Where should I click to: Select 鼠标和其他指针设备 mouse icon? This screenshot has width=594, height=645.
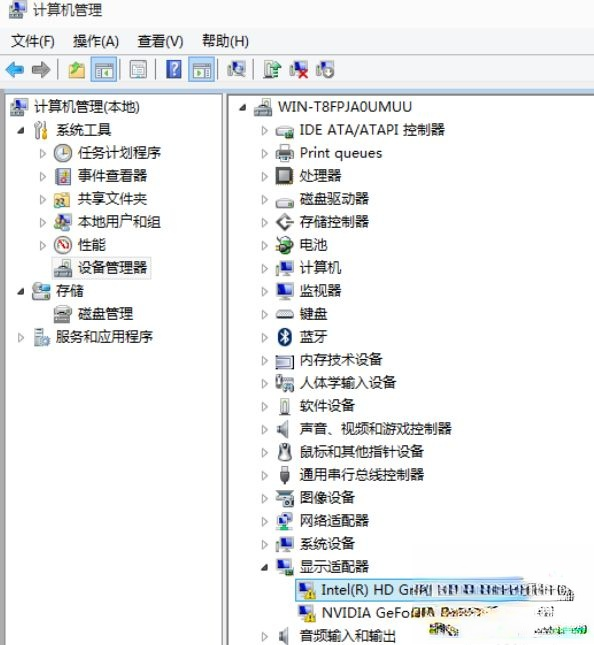tap(284, 452)
